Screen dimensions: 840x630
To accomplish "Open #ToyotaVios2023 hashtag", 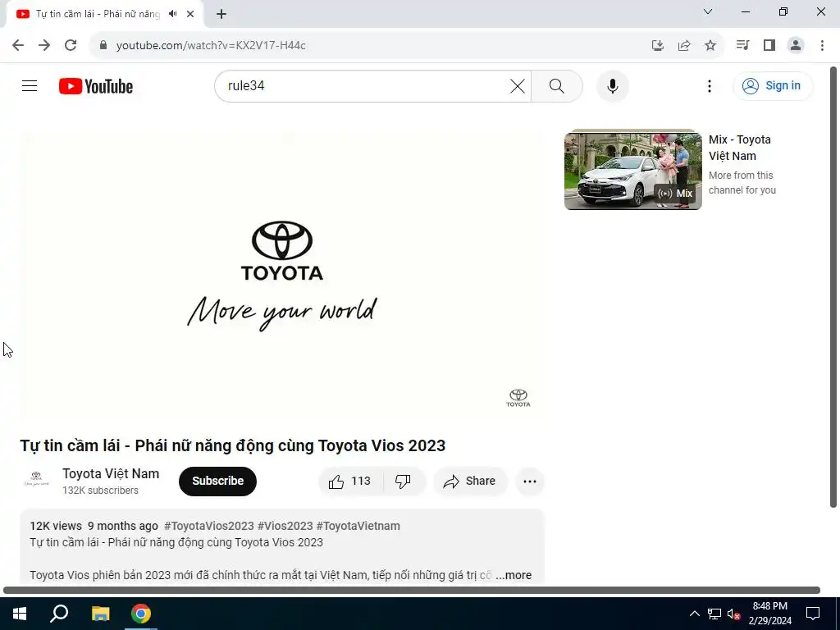I will pyautogui.click(x=209, y=526).
